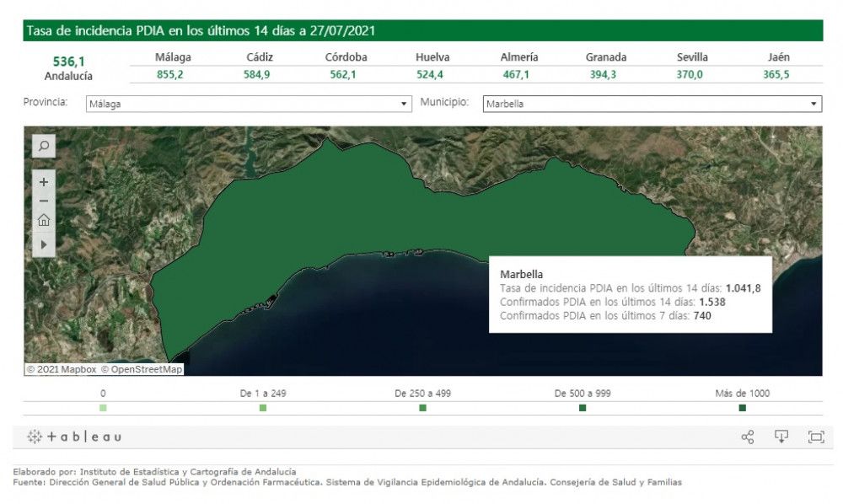This screenshot has height=504, width=843.
Task: Select the 'De 500 a 999' legend swatch
Action: pyautogui.click(x=583, y=408)
